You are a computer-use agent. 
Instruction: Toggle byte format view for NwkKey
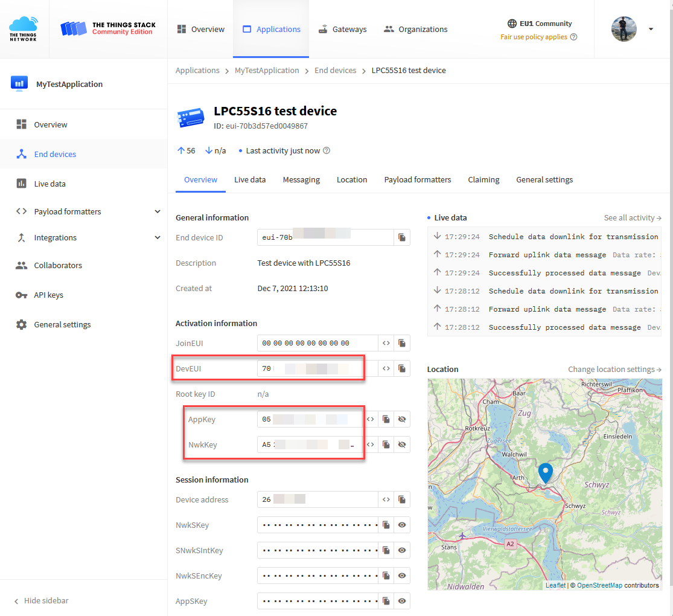tap(371, 445)
